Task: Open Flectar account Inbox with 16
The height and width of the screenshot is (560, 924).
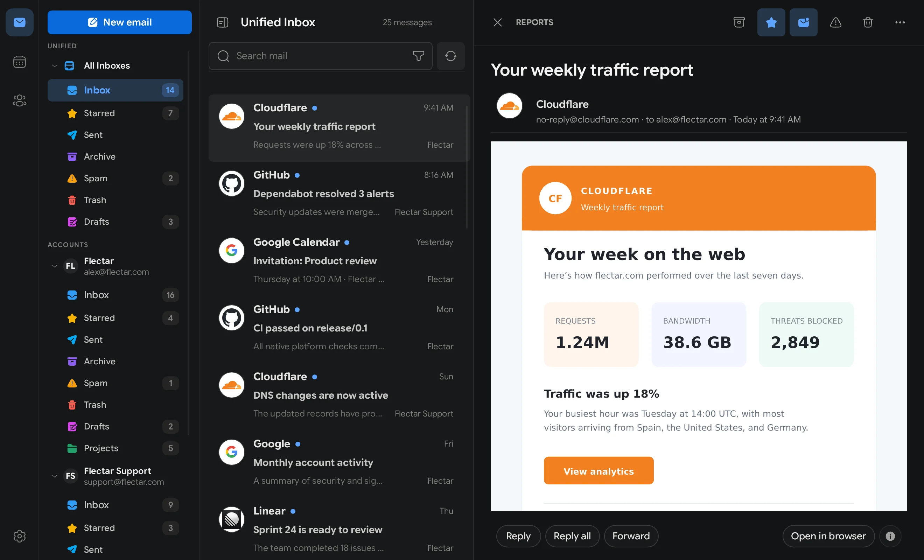Action: coord(115,295)
